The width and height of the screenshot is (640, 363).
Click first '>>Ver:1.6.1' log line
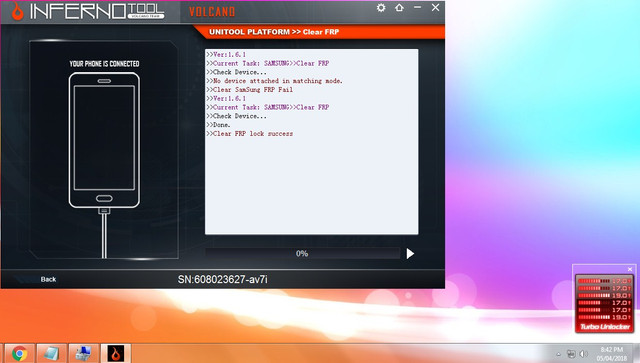[226, 54]
